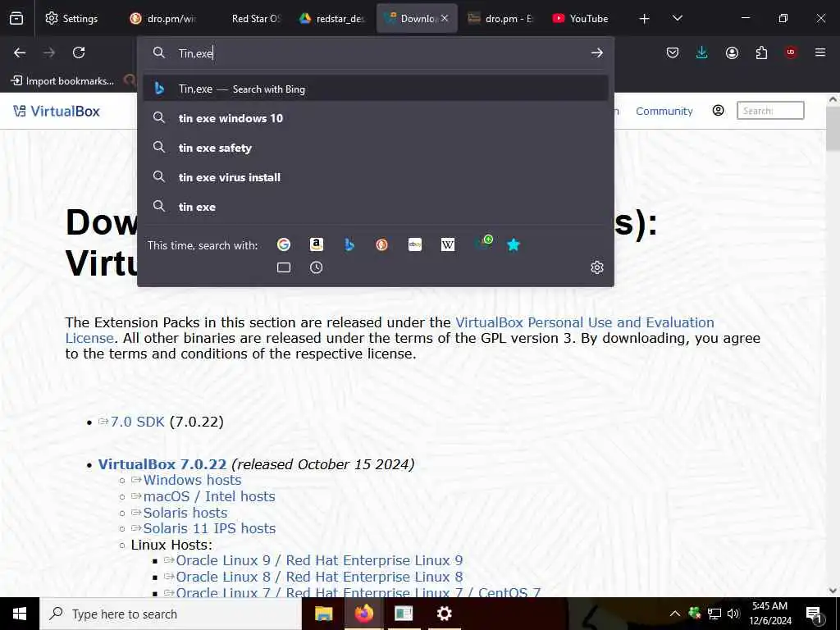Viewport: 840px width, 630px height.
Task: Click the VirtualBox site Search box
Action: (770, 111)
